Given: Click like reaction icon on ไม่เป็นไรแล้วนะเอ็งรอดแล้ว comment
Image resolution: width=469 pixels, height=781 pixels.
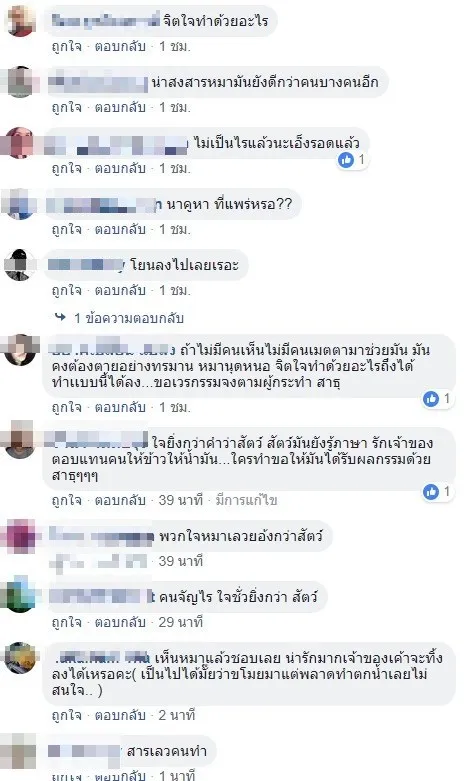Looking at the screenshot, I should [x=346, y=160].
